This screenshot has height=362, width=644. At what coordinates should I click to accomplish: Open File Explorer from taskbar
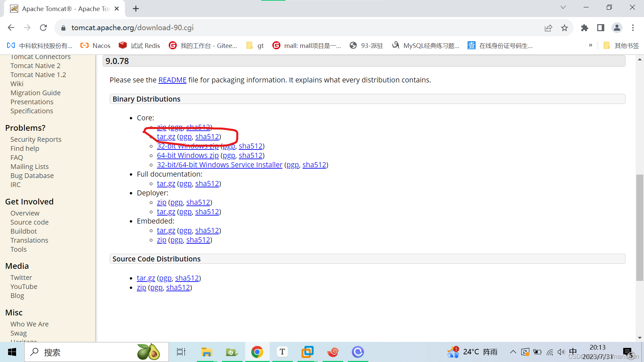(x=207, y=352)
